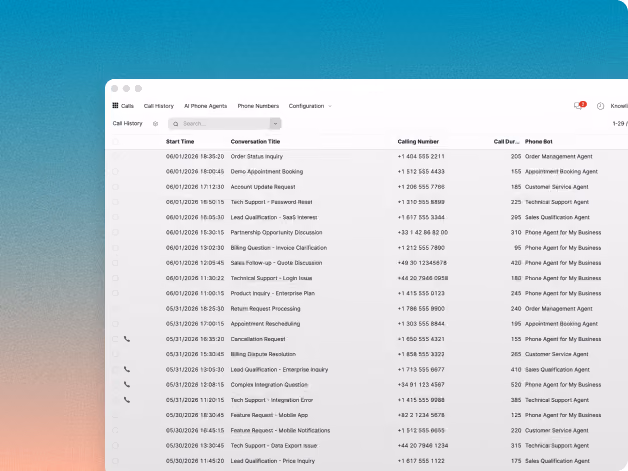Open the gear settings icon next to Call History
The height and width of the screenshot is (471, 628).
(x=155, y=124)
